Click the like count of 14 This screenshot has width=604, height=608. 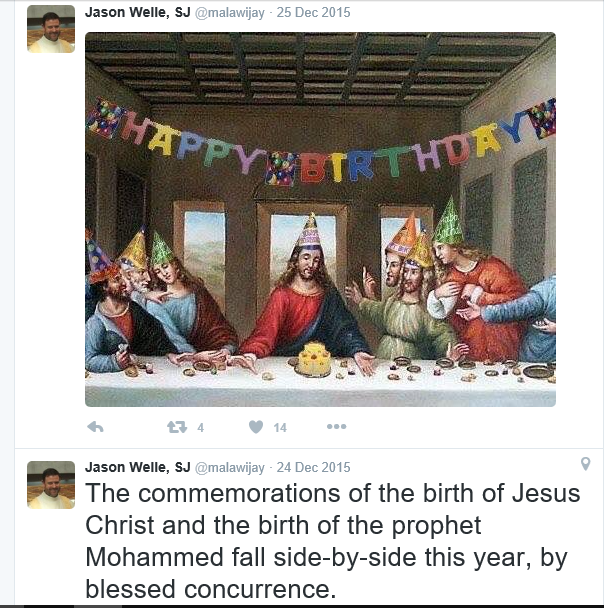tap(280, 428)
